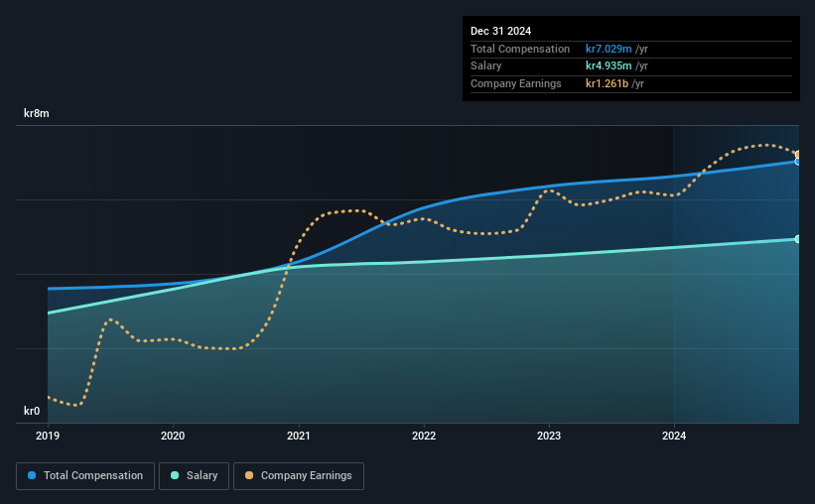
Task: Select the blue Total Compensation endpoint marker
Action: (x=798, y=162)
